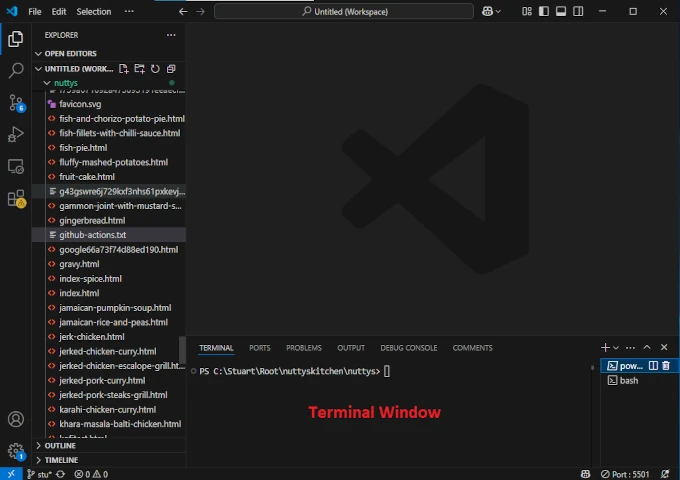Create a new terminal with plus icon
This screenshot has height=480, width=680.
click(605, 347)
